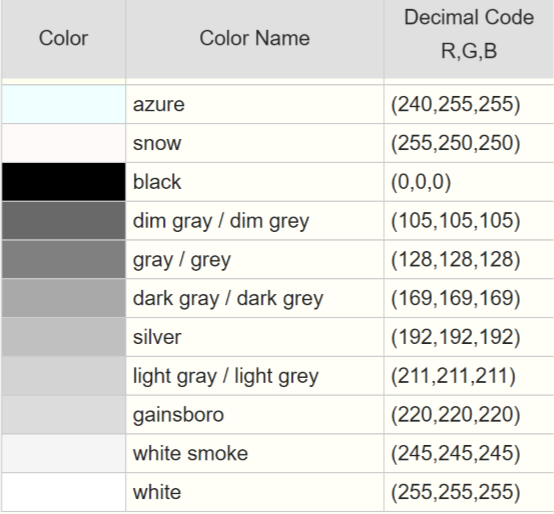Select the 'silver' name cell
This screenshot has height=514, width=554.
[x=255, y=337]
